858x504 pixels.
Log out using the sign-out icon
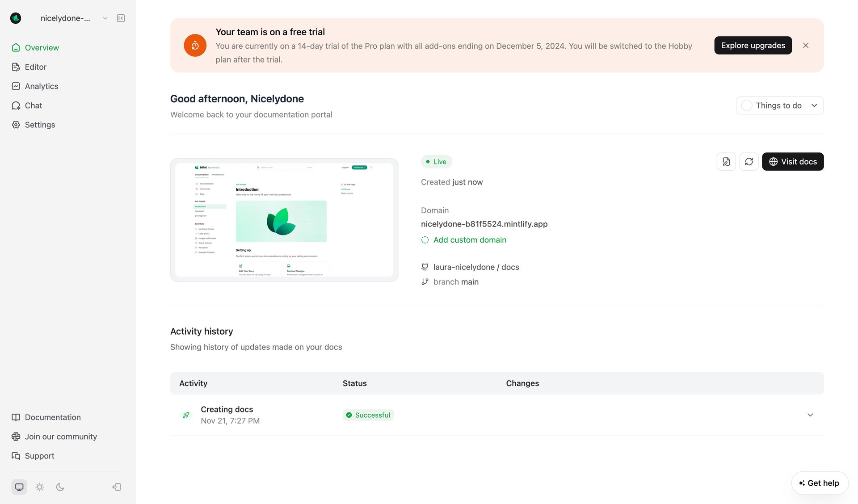[116, 487]
